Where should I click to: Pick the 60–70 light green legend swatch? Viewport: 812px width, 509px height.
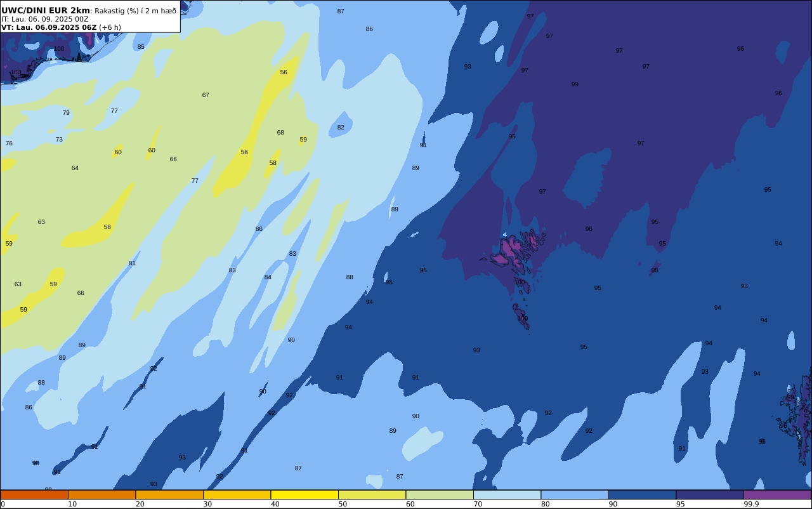[440, 494]
